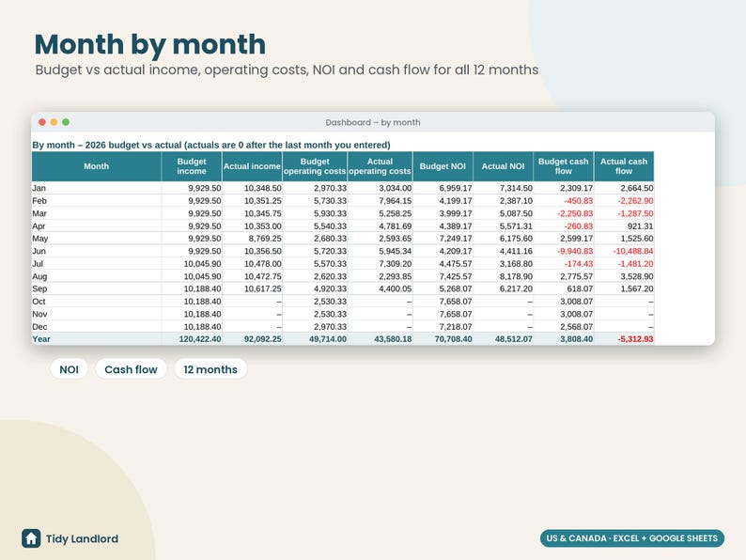Click the US & Canada Excel + Google Sheets badge
746x560 pixels.
pyautogui.click(x=631, y=538)
